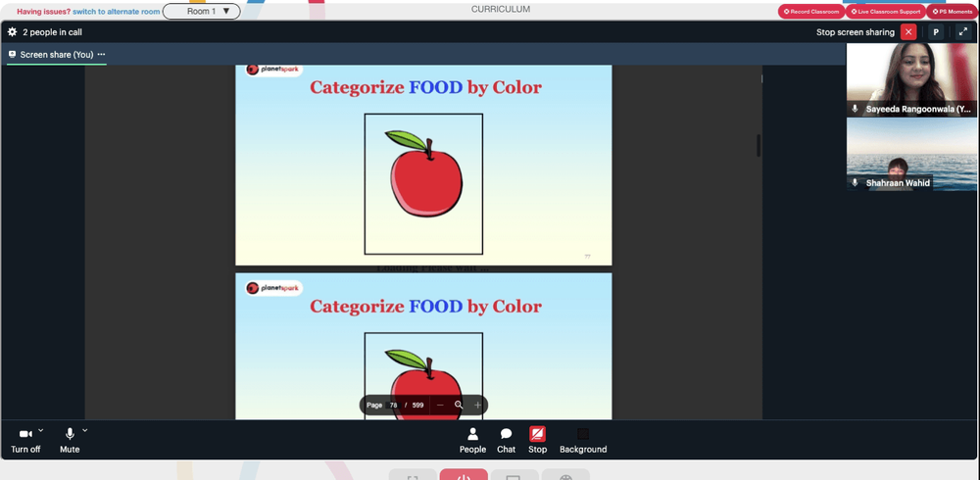Open Live Classroom Support

pos(886,11)
